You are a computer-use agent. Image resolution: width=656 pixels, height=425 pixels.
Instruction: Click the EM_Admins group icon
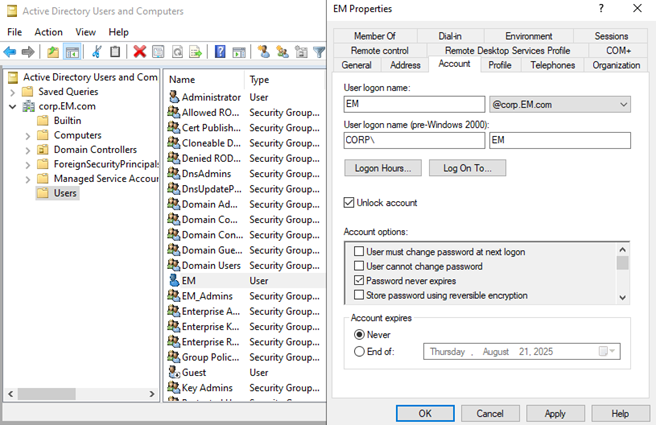pos(174,296)
